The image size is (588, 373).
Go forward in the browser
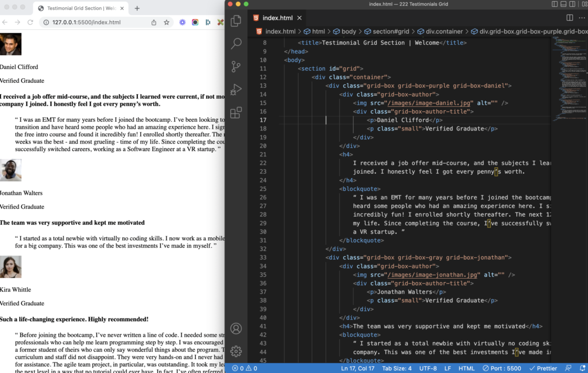click(18, 22)
